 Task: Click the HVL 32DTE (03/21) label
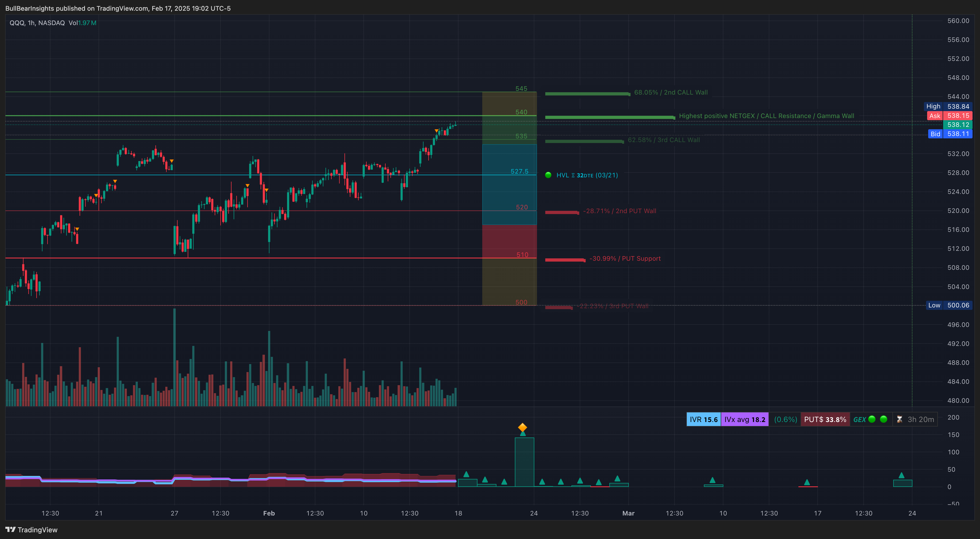point(587,175)
